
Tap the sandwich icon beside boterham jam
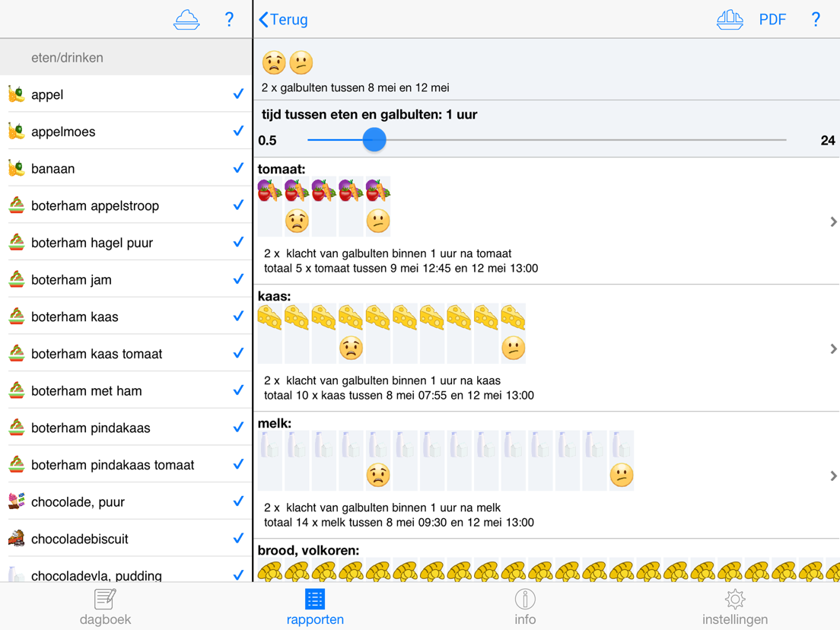tap(17, 279)
